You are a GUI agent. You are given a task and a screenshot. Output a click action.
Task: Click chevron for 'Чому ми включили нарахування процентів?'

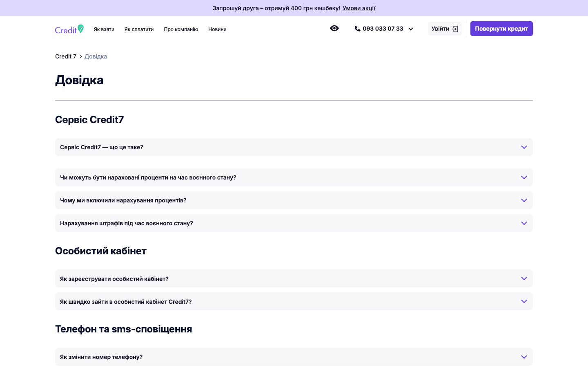click(524, 200)
